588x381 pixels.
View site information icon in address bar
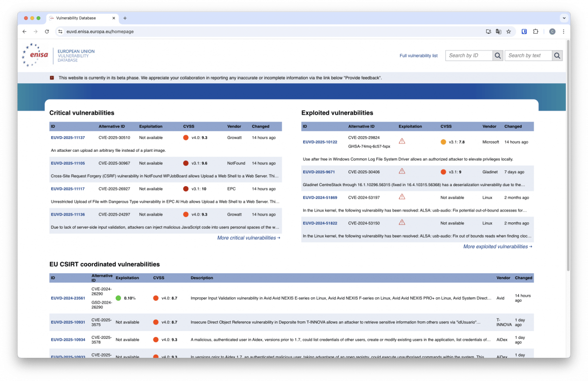point(60,31)
